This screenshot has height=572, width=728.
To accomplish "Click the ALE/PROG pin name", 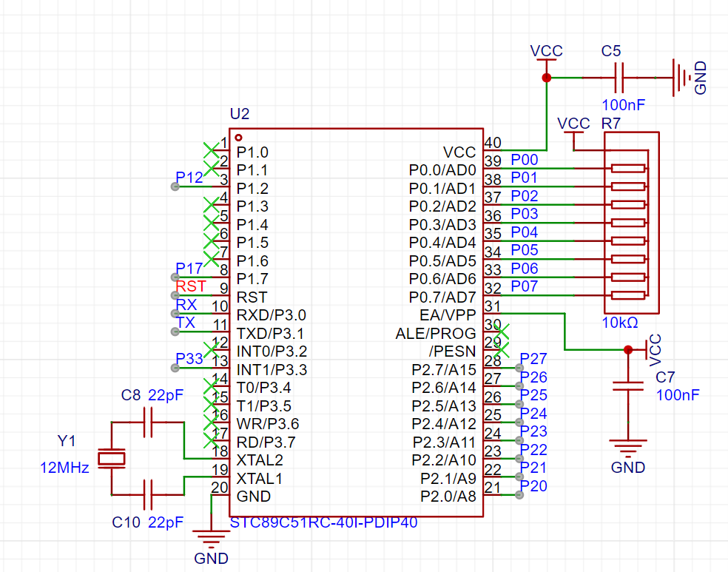I will pos(436,333).
